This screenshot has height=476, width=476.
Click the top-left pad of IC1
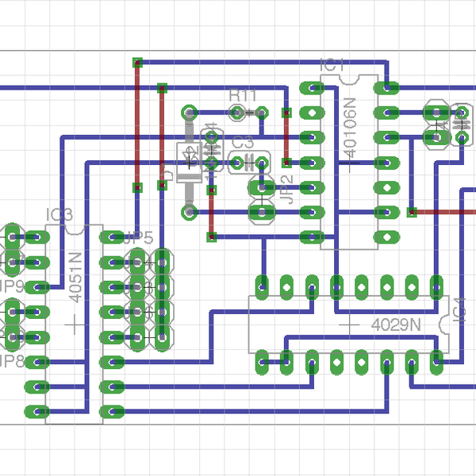(312, 87)
